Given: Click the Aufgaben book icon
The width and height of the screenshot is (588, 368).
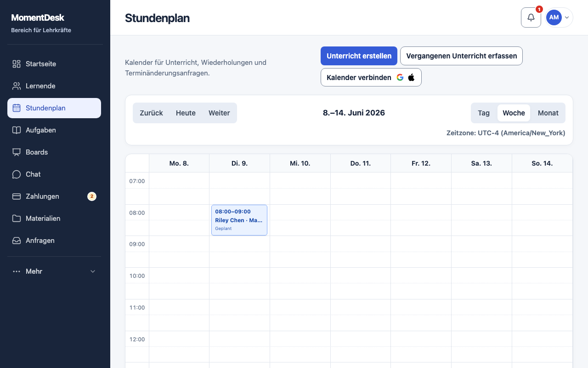Looking at the screenshot, I should pos(17,130).
